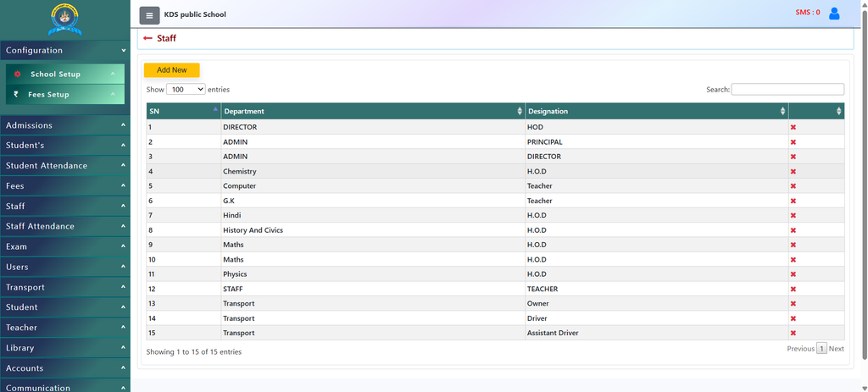Expand the Student Attendance menu

pyautogui.click(x=64, y=166)
